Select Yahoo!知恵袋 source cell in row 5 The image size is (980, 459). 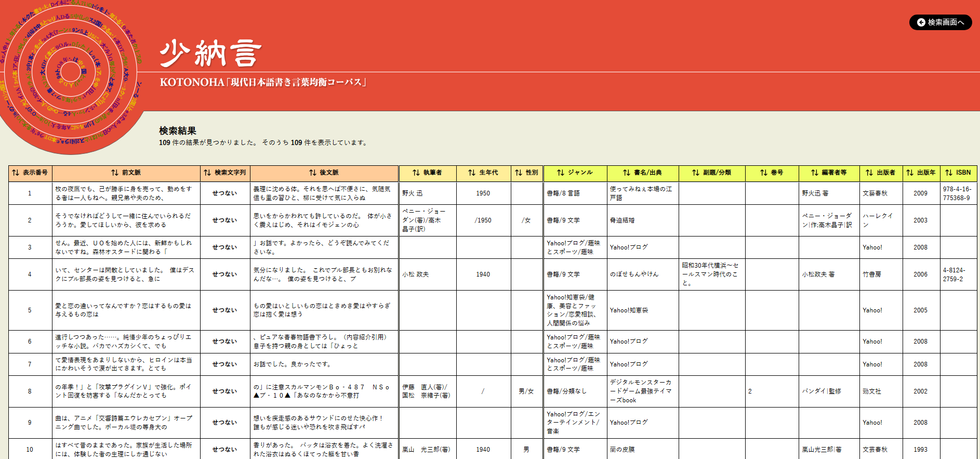coord(643,310)
